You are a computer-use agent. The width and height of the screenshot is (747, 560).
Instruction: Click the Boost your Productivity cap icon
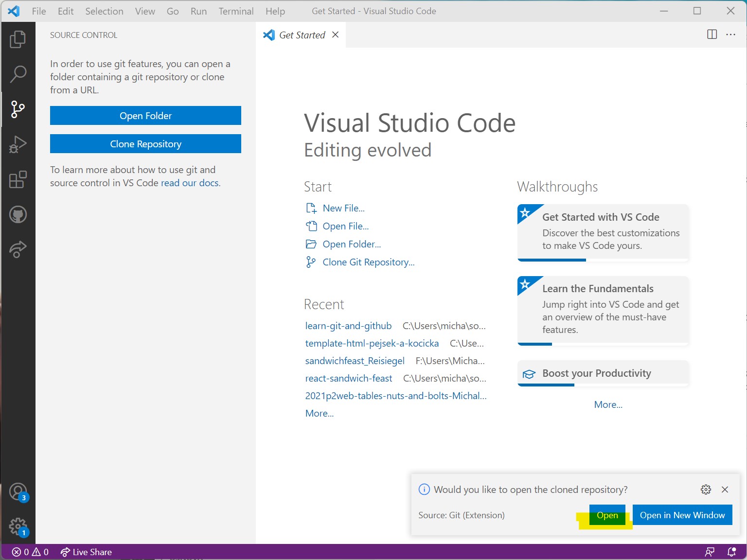tap(529, 374)
